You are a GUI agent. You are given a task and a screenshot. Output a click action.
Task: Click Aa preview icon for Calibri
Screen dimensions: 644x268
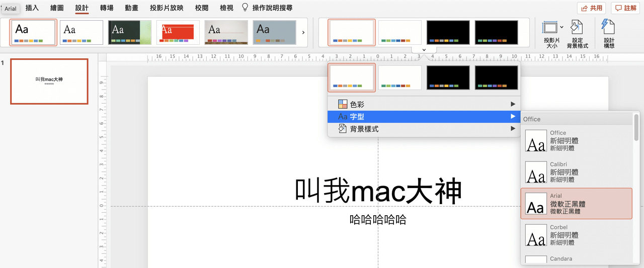[536, 172]
